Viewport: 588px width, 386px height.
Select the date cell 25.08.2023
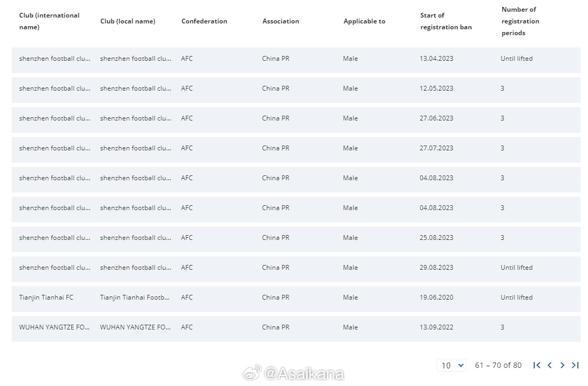[x=436, y=238]
